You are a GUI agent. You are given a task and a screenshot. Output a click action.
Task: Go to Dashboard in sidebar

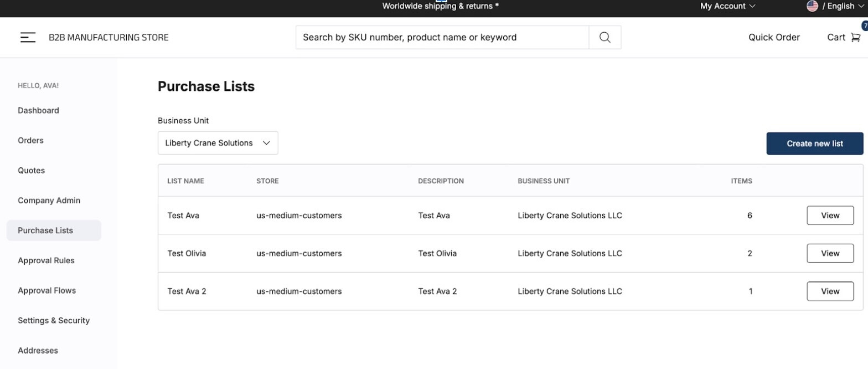pyautogui.click(x=38, y=110)
